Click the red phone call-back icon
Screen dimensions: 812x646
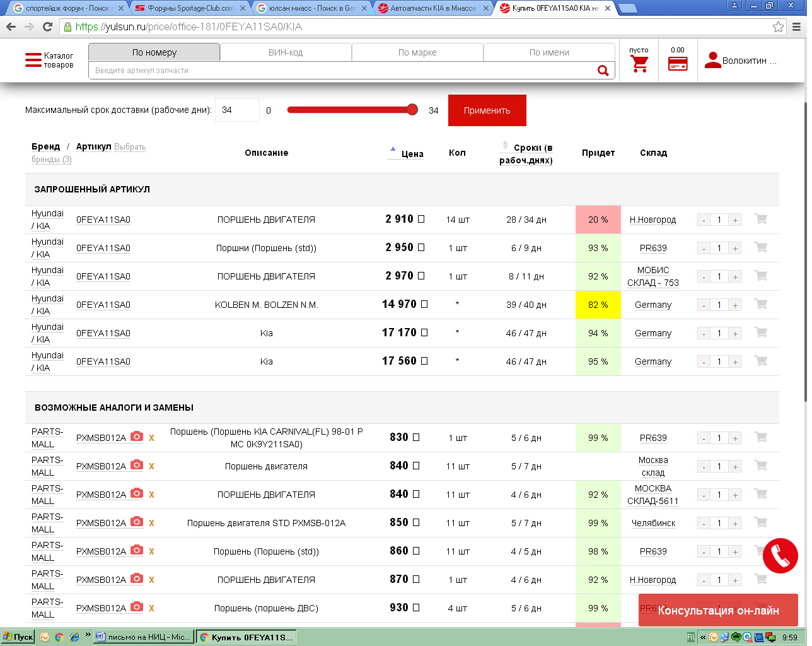(780, 556)
